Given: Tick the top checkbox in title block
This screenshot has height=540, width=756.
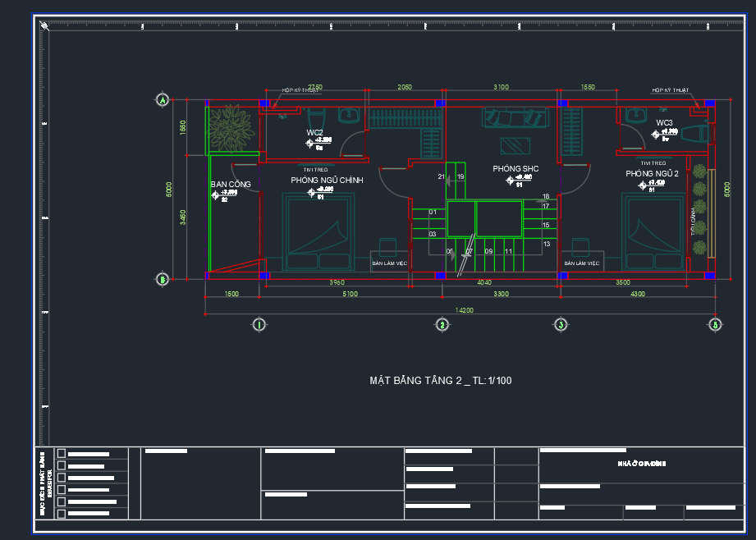Looking at the screenshot, I should pyautogui.click(x=61, y=453).
